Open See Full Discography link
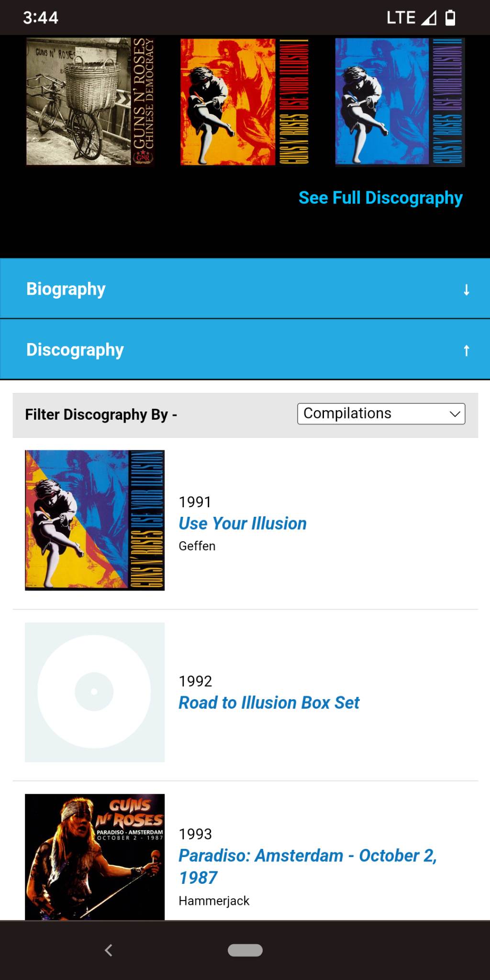The width and height of the screenshot is (490, 980). [x=380, y=198]
